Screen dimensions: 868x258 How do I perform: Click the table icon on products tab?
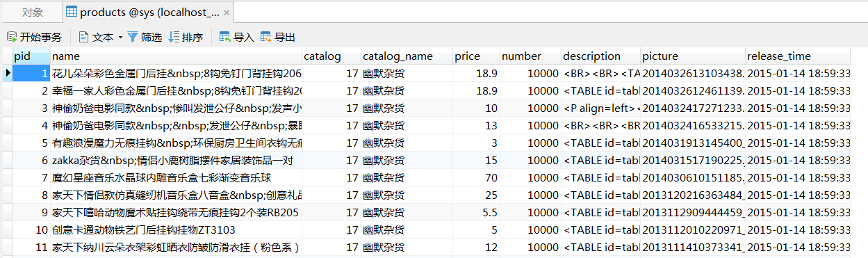click(x=72, y=12)
